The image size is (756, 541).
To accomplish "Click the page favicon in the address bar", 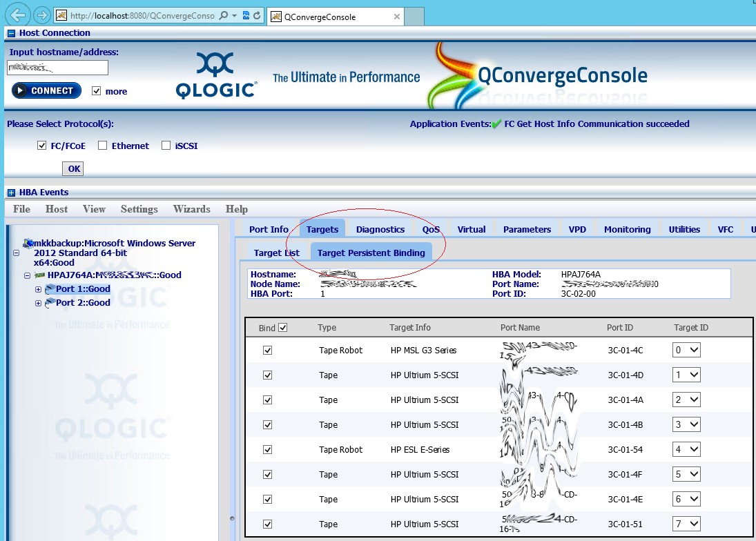I will click(x=61, y=16).
